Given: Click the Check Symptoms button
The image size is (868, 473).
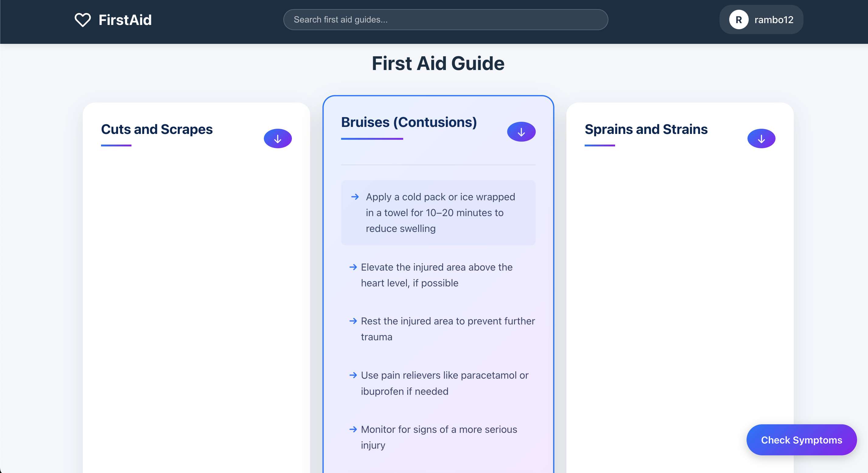Looking at the screenshot, I should (801, 440).
